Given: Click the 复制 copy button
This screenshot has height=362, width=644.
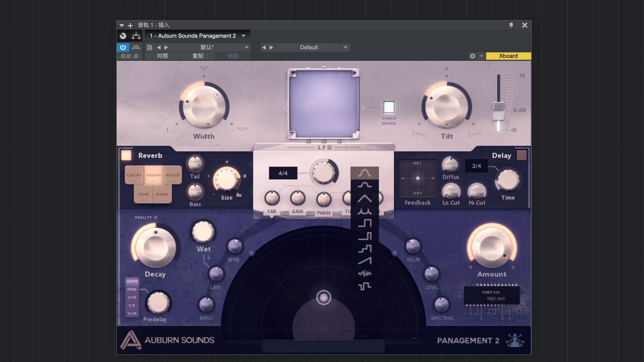Looking at the screenshot, I should click(x=198, y=56).
